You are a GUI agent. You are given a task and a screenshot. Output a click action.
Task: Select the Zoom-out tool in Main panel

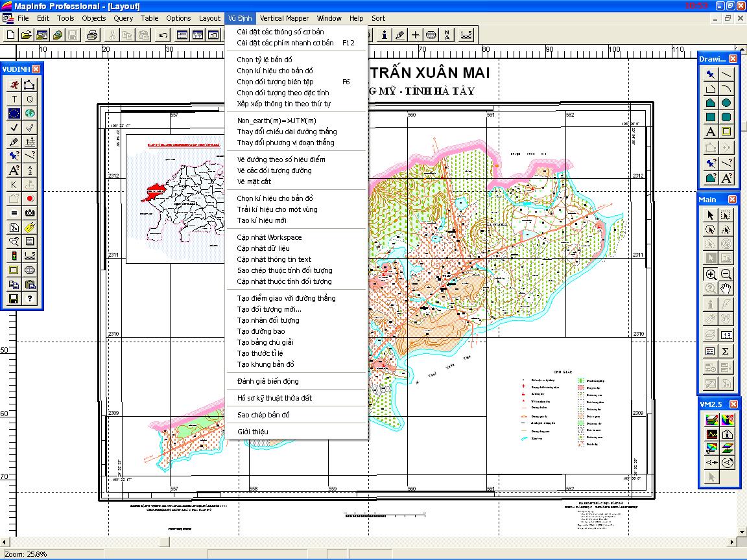pos(726,274)
